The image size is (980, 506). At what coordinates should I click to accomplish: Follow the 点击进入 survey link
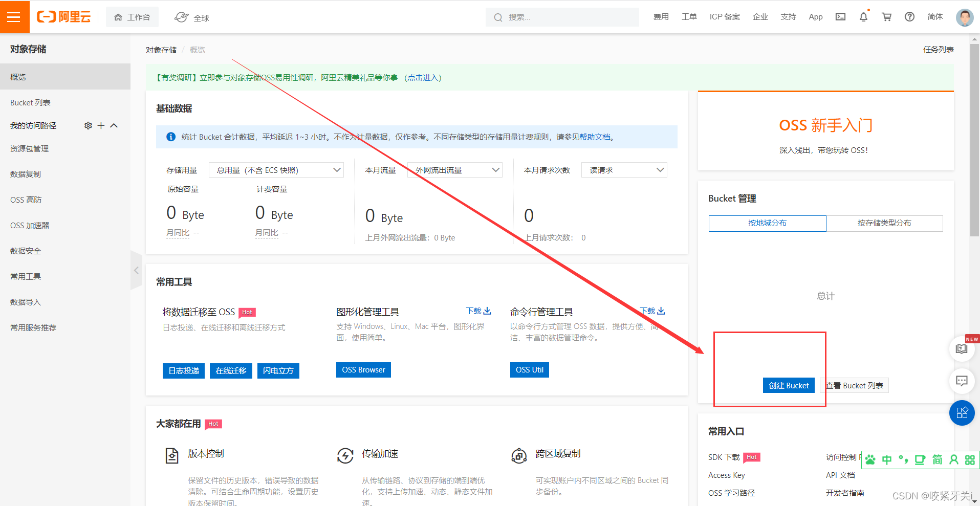pyautogui.click(x=423, y=78)
